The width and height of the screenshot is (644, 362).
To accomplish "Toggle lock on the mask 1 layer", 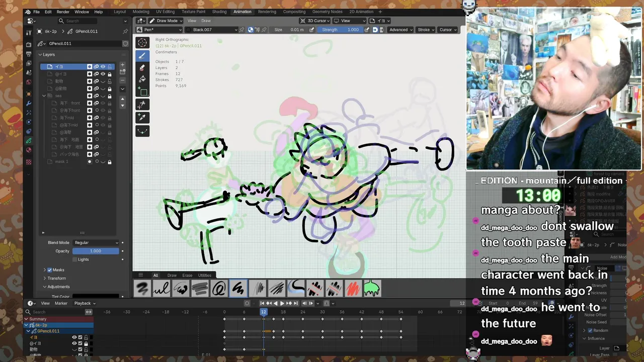I will tap(109, 161).
